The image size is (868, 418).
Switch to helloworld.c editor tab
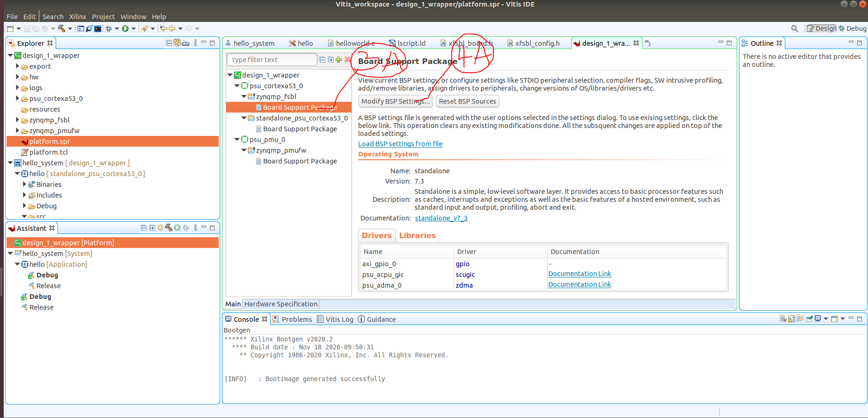352,43
